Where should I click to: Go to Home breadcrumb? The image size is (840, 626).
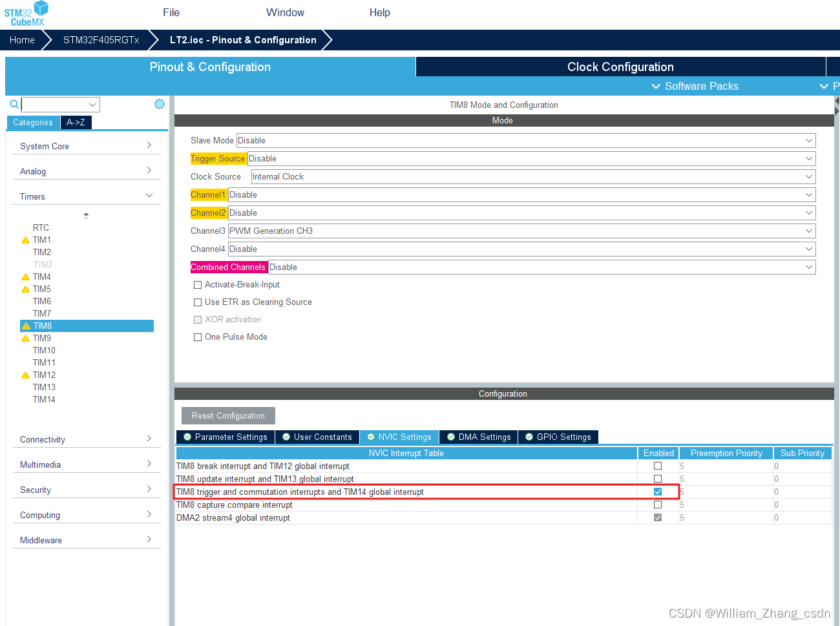(x=22, y=40)
